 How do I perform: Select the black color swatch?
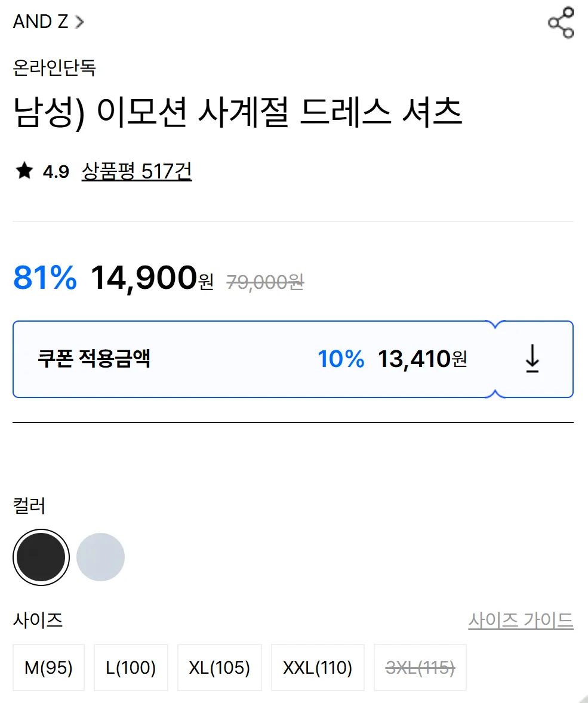tap(41, 557)
